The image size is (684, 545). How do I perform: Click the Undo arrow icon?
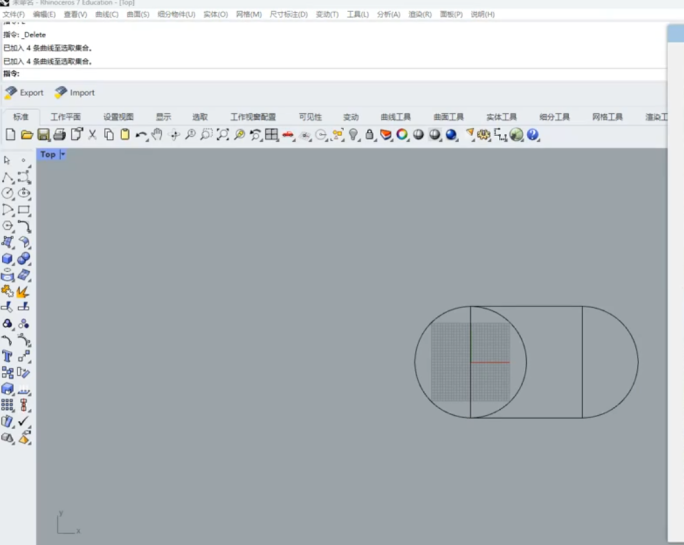[141, 135]
